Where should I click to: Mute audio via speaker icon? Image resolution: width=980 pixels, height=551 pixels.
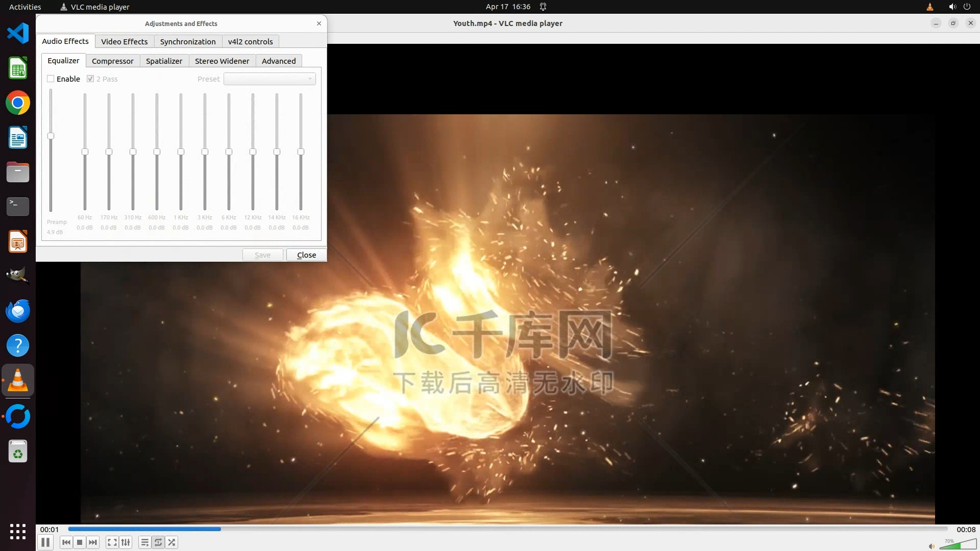pyautogui.click(x=932, y=546)
